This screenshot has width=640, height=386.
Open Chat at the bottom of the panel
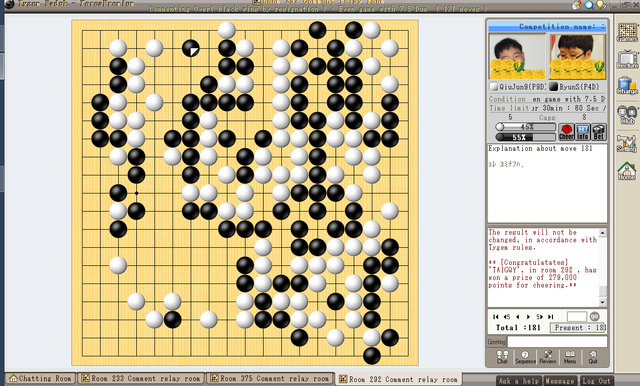(502, 357)
